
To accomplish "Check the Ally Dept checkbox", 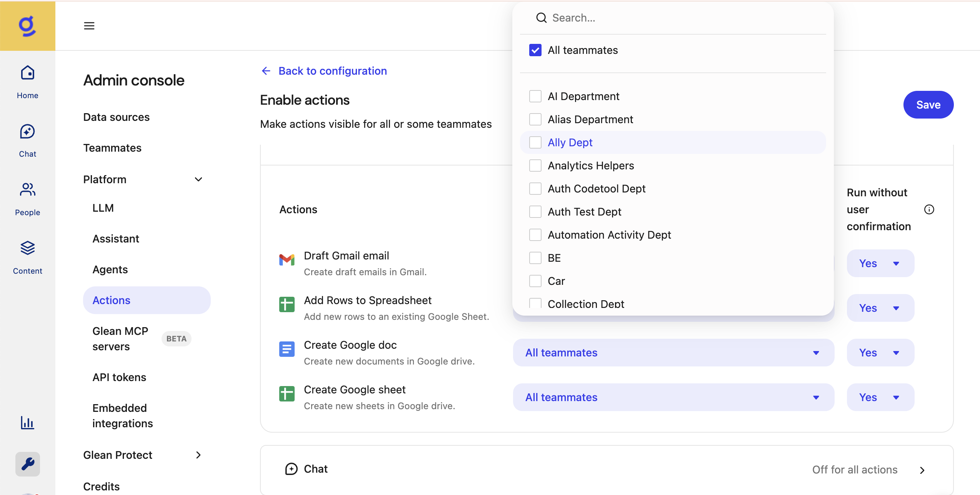I will (535, 142).
